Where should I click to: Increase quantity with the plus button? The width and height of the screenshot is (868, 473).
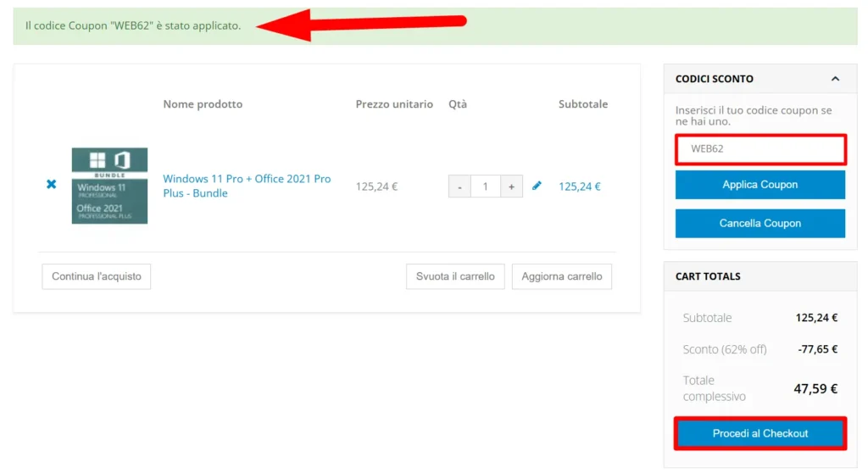[511, 186]
